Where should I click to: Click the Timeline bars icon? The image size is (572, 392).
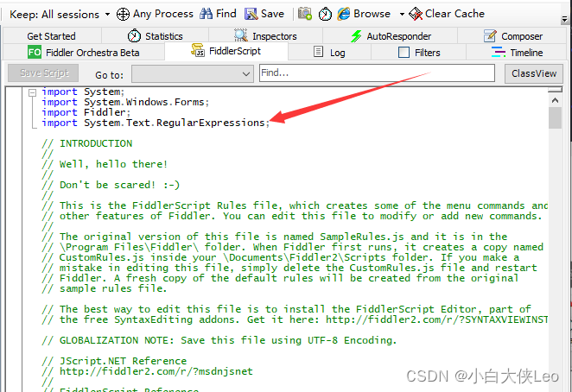coord(498,52)
